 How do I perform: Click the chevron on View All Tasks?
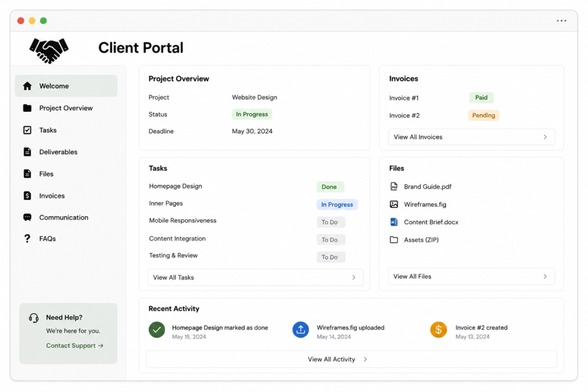(x=354, y=277)
